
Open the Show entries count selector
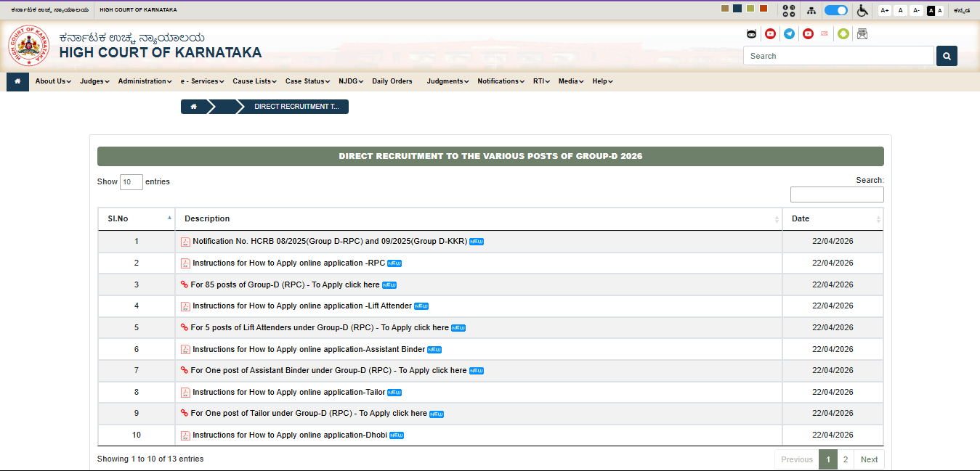coord(131,181)
